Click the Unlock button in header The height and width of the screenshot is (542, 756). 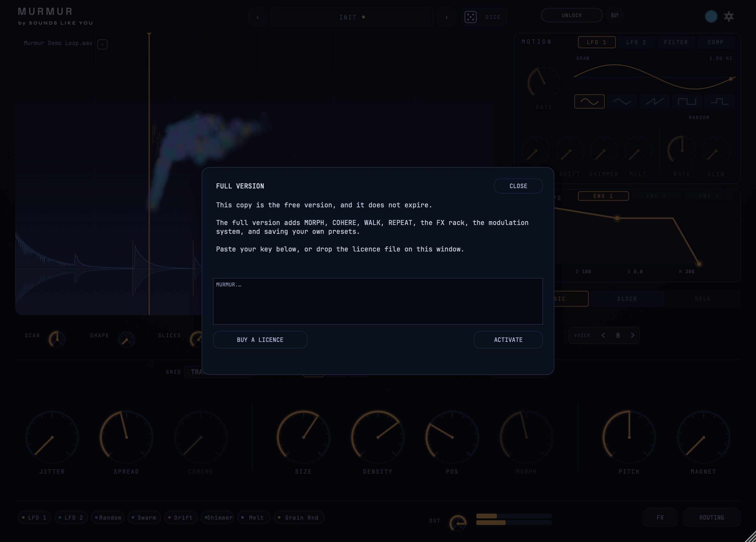(572, 15)
